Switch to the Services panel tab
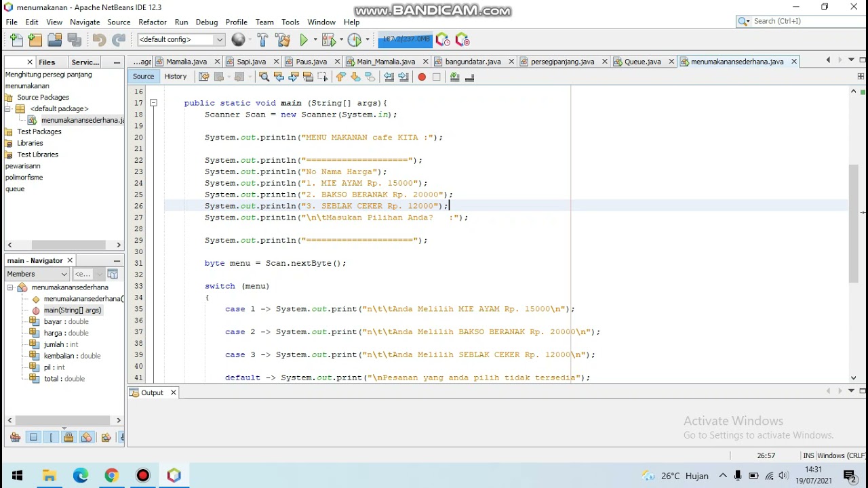 [85, 62]
